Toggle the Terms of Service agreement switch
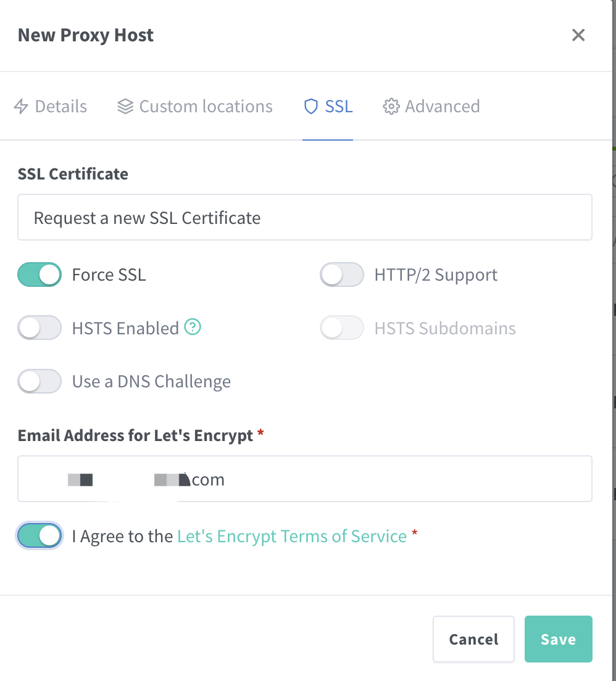The width and height of the screenshot is (616, 681). tap(40, 536)
